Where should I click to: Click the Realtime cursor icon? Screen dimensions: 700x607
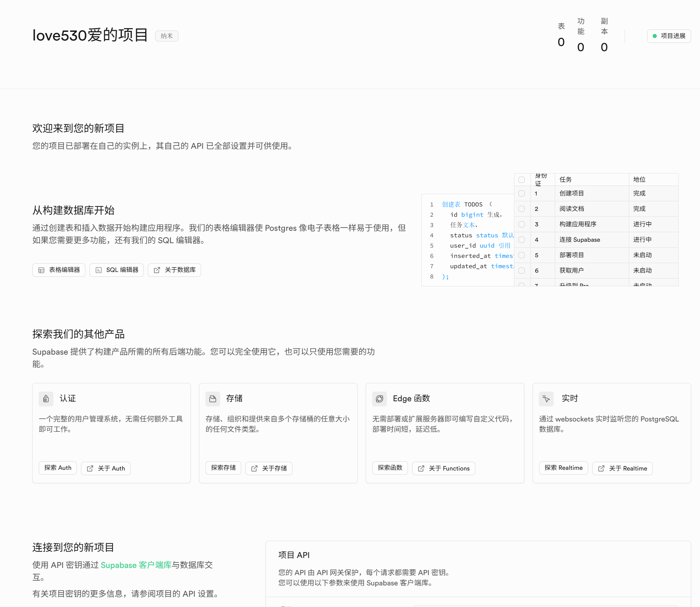pos(546,398)
